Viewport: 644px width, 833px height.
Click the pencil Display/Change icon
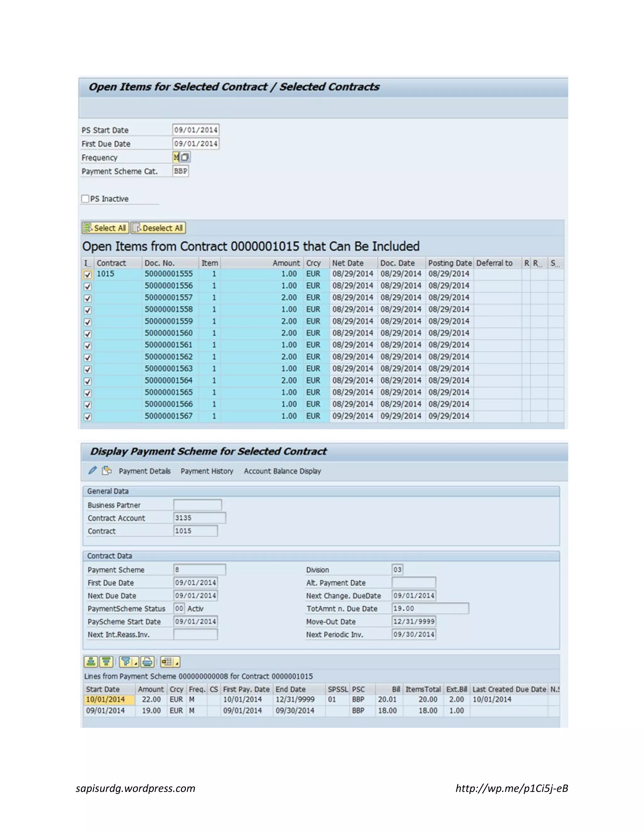(x=92, y=470)
